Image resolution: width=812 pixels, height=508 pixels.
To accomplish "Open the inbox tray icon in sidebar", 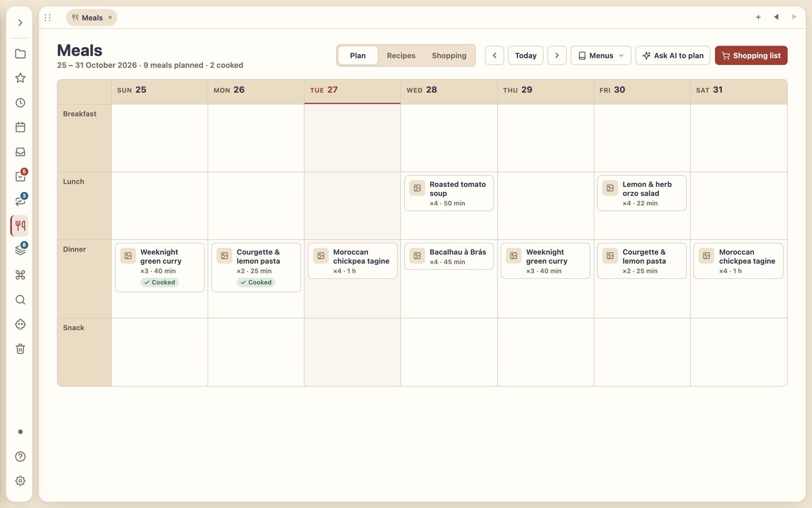I will click(x=20, y=152).
